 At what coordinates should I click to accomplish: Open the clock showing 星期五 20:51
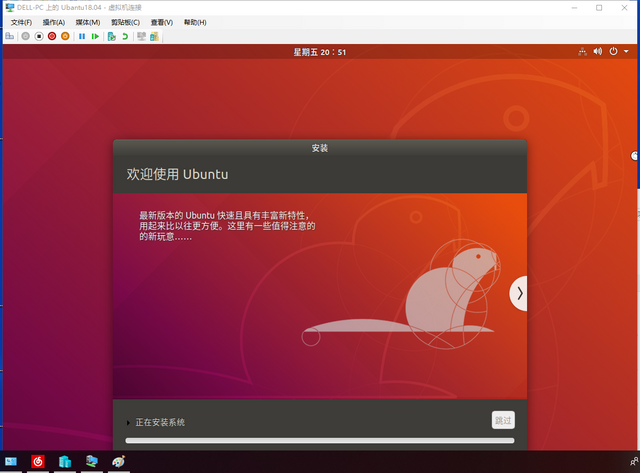320,52
